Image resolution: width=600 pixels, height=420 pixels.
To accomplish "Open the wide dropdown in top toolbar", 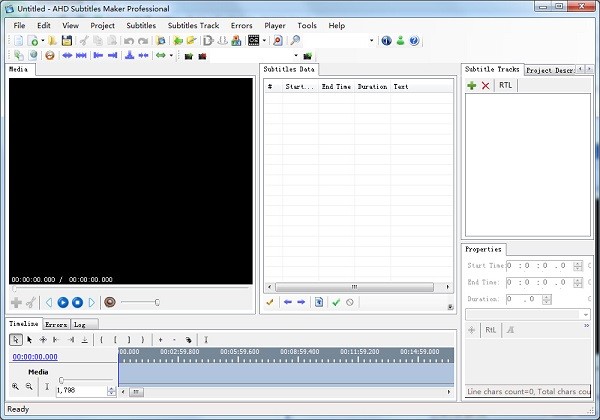I will pos(371,41).
